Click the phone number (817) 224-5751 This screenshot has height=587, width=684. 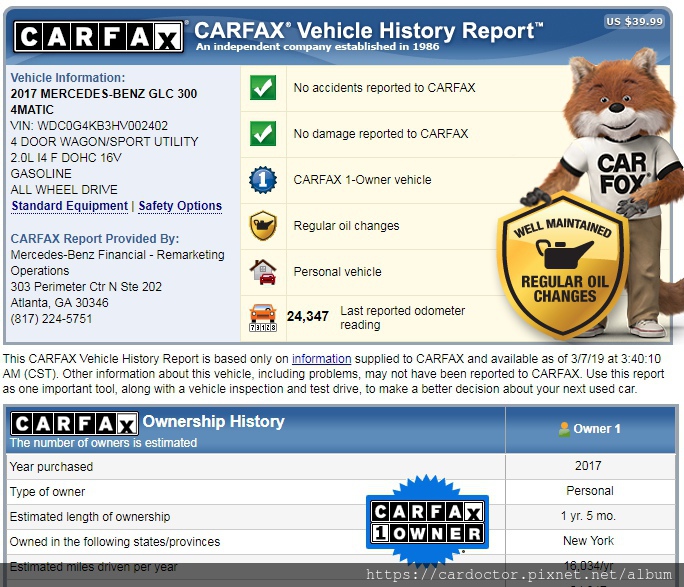(x=51, y=319)
